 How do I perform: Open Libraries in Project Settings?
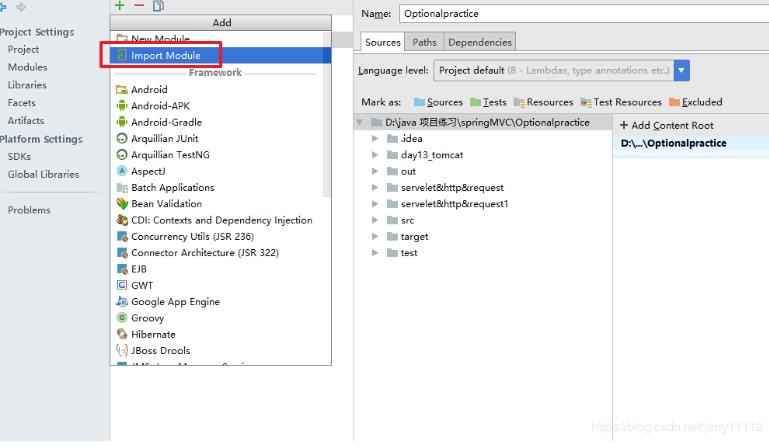click(27, 85)
